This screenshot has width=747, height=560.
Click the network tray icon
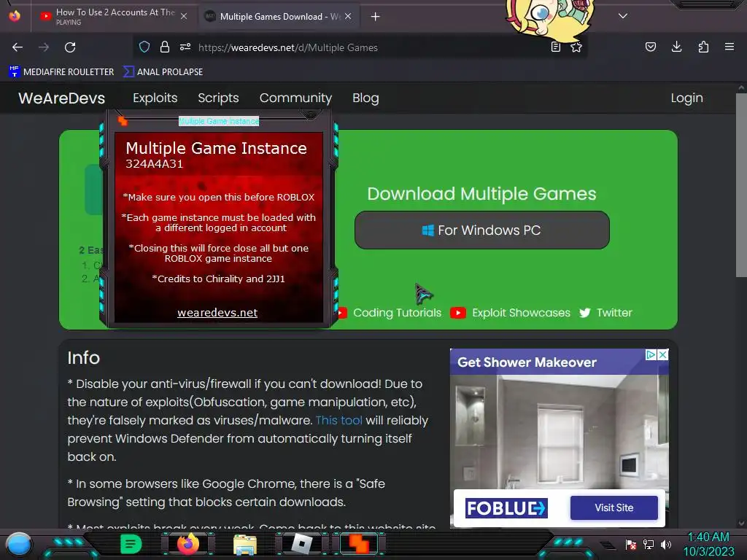(x=649, y=544)
